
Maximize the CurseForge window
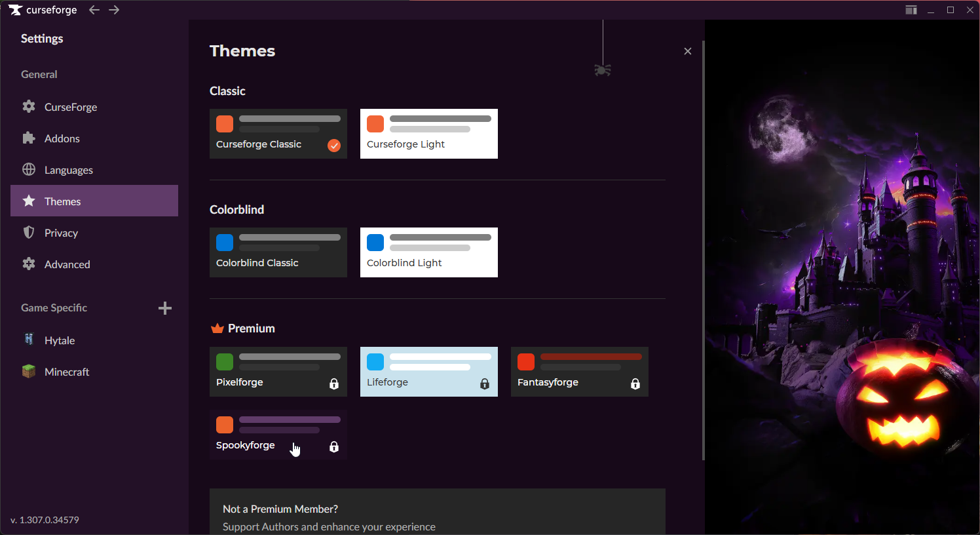[x=951, y=10]
